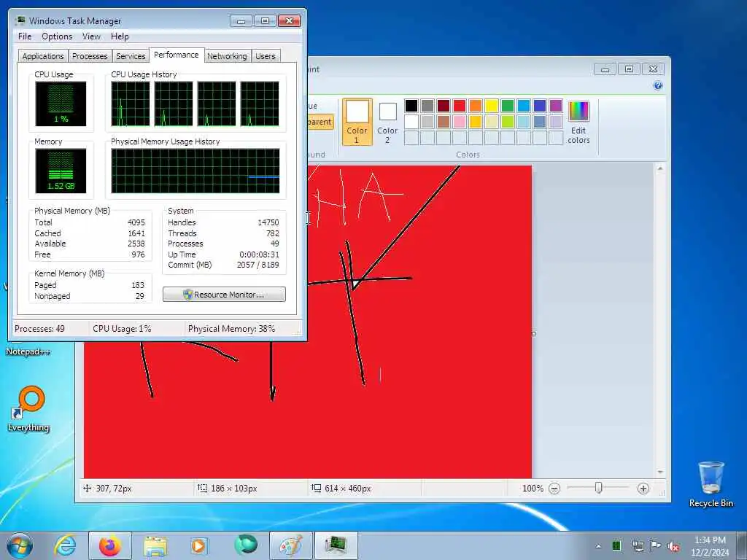747x560 pixels.
Task: Pick the red color swatch
Action: (x=460, y=105)
